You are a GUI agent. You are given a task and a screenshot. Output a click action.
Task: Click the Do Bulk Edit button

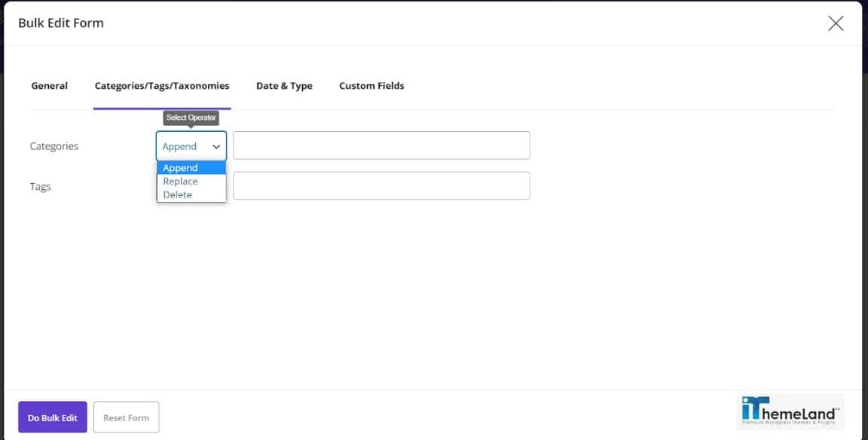(51, 417)
